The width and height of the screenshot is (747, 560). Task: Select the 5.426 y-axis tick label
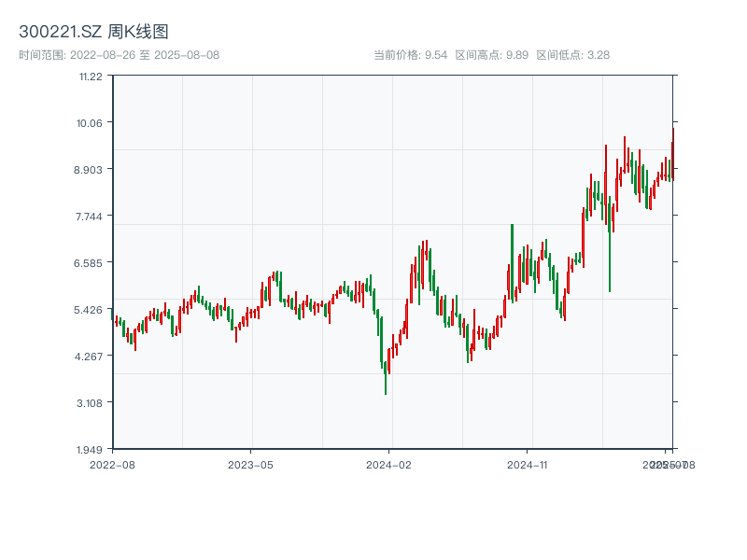[x=89, y=310]
